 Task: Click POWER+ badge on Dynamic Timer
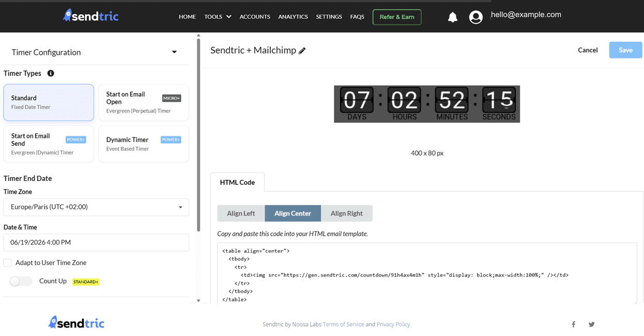[171, 140]
